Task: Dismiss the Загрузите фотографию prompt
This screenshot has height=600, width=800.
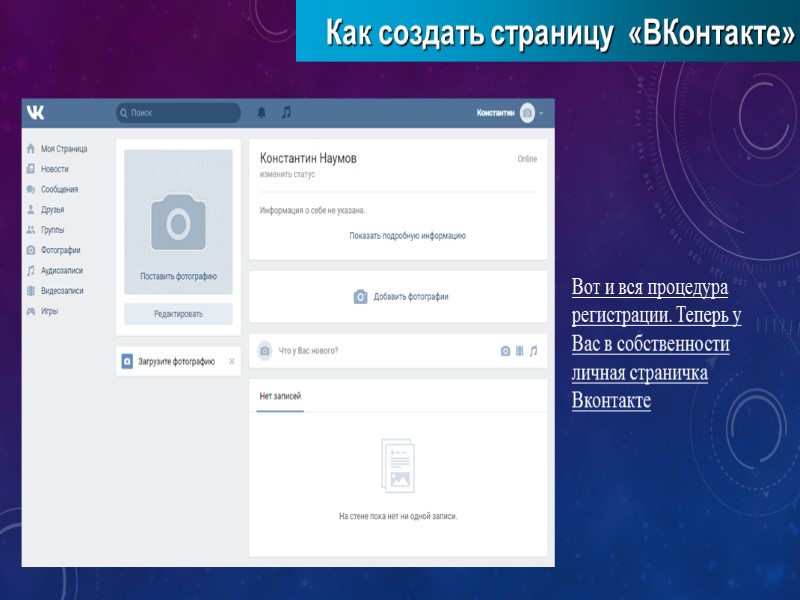Action: tap(232, 361)
